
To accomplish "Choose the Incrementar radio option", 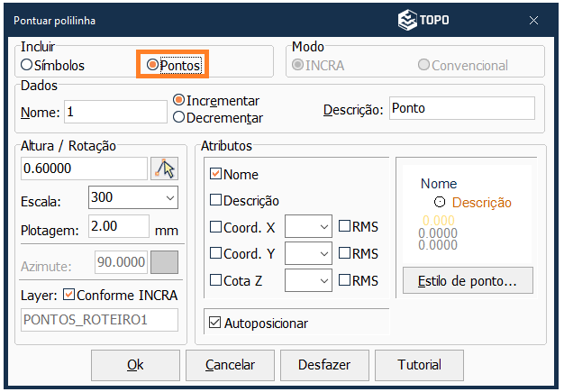I will (x=178, y=100).
